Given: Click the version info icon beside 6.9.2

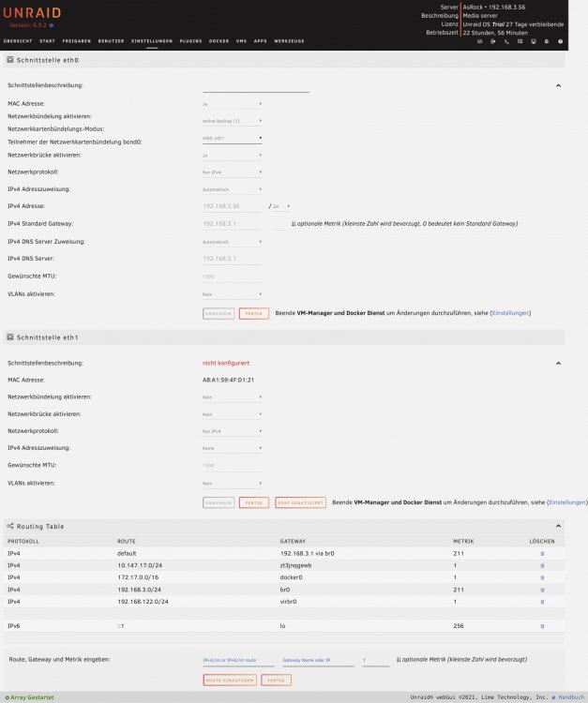Looking at the screenshot, I should [x=52, y=25].
